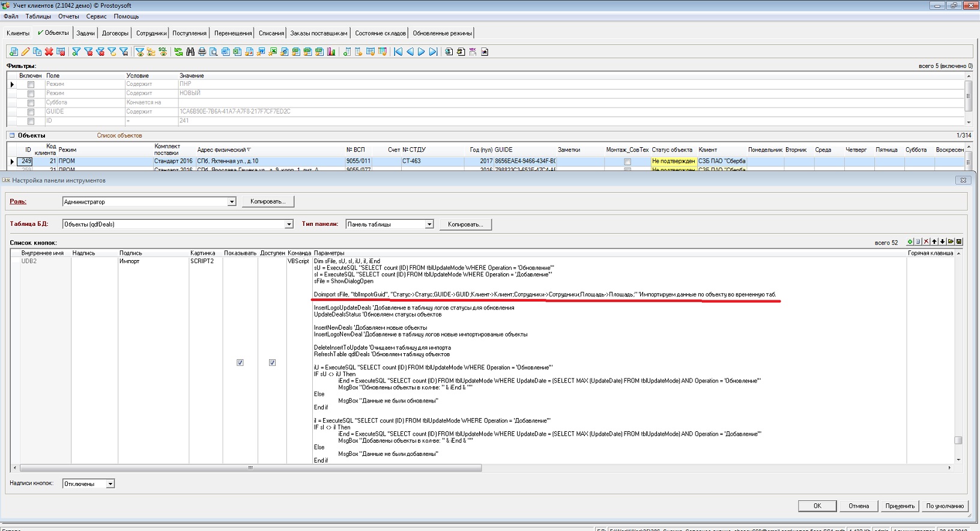Screen dimensions: 980x531
Task: Delete button with red X in button list
Action: (926, 241)
